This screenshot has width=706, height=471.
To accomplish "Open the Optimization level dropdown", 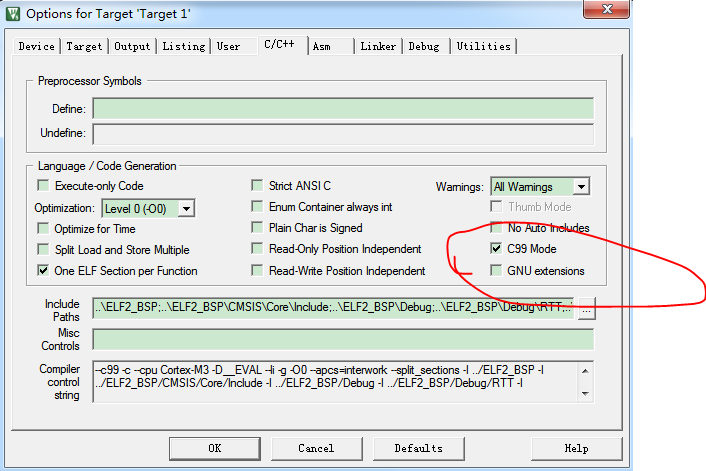I will pyautogui.click(x=185, y=208).
